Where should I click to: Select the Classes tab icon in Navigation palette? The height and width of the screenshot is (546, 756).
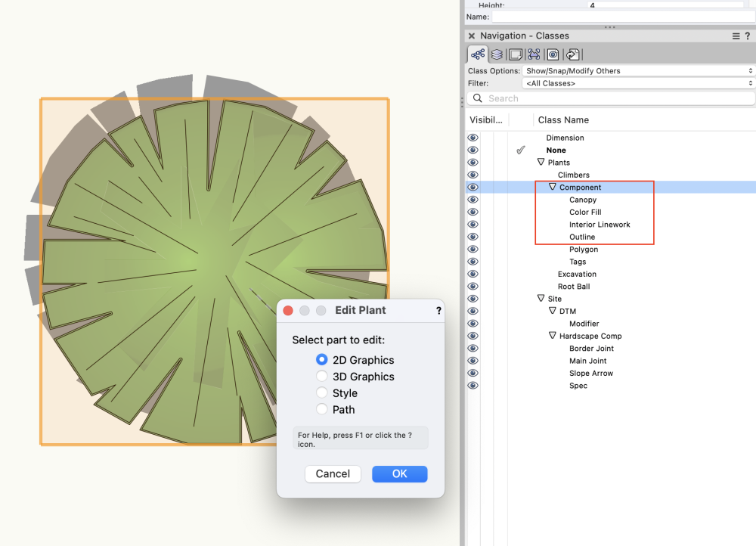(x=478, y=54)
